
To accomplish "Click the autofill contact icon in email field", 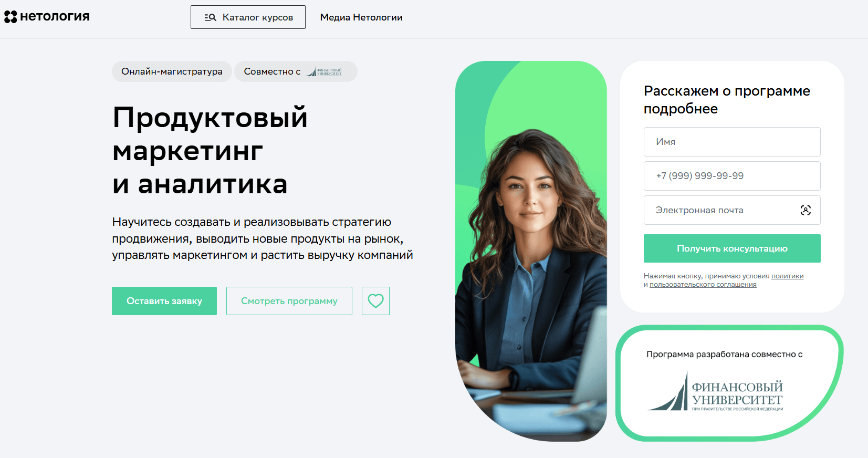I will (x=806, y=210).
